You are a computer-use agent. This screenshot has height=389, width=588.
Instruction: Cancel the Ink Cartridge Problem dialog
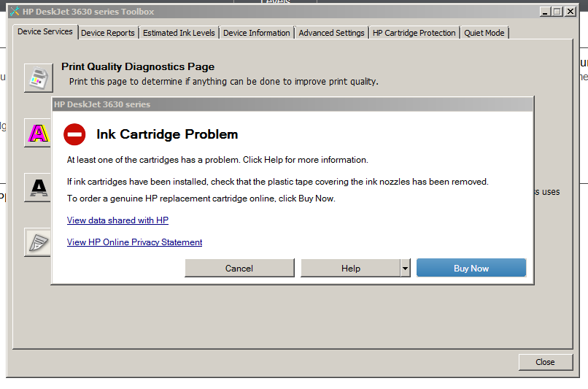(x=239, y=268)
